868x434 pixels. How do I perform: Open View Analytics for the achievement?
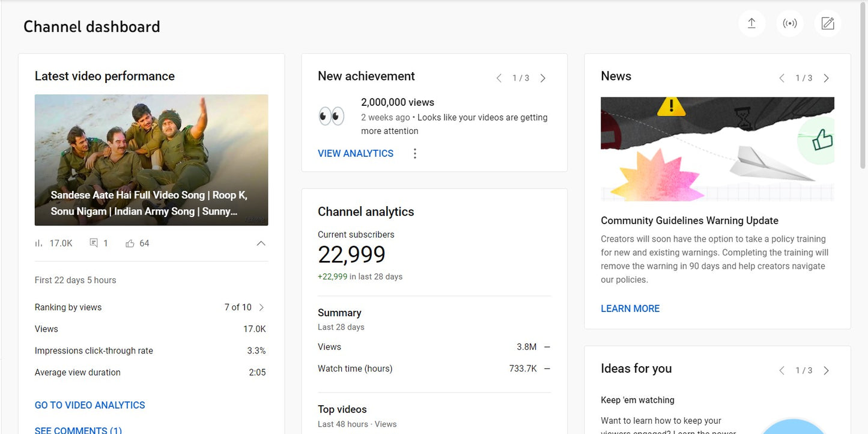tap(355, 153)
